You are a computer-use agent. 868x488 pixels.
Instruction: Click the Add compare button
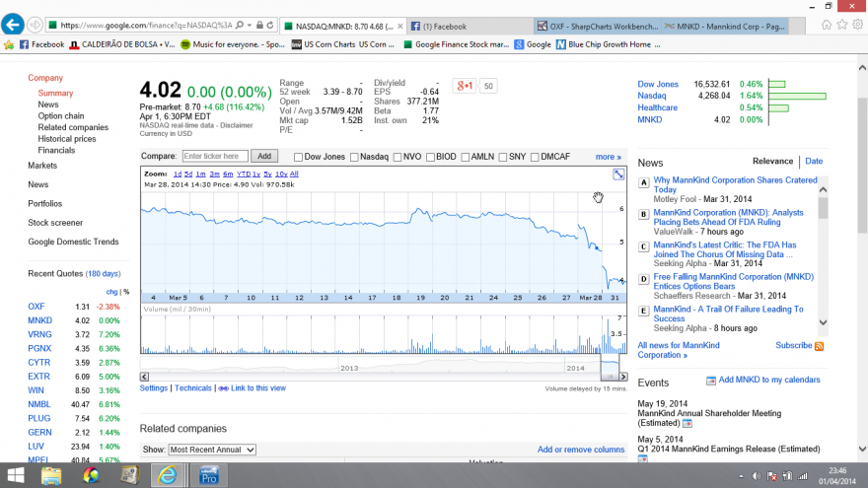pyautogui.click(x=264, y=156)
